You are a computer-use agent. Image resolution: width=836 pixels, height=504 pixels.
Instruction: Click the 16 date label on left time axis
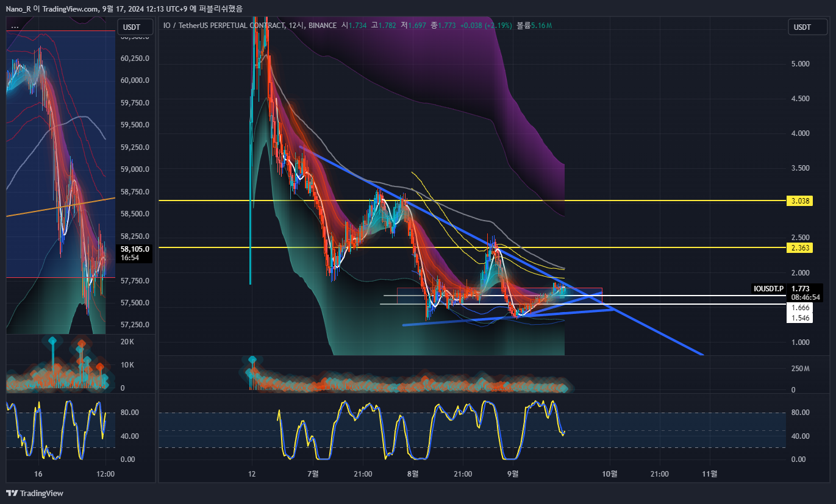point(38,474)
